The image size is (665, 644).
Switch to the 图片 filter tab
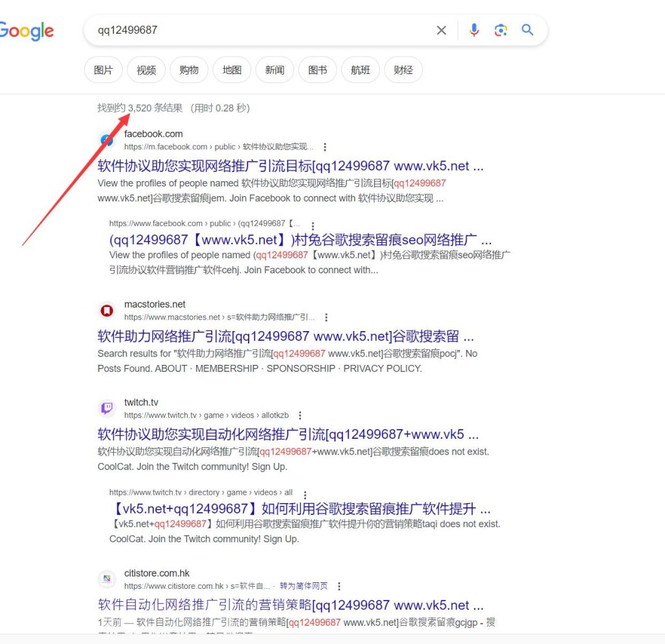(103, 70)
